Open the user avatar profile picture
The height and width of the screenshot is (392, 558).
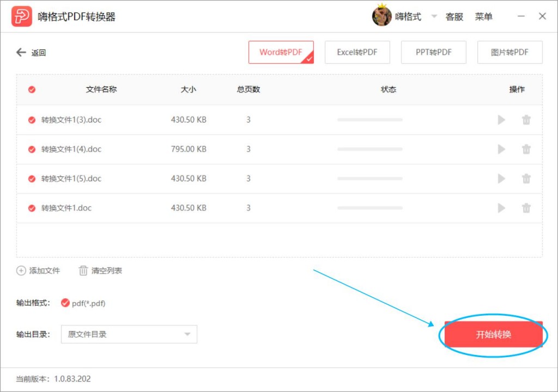click(x=380, y=16)
